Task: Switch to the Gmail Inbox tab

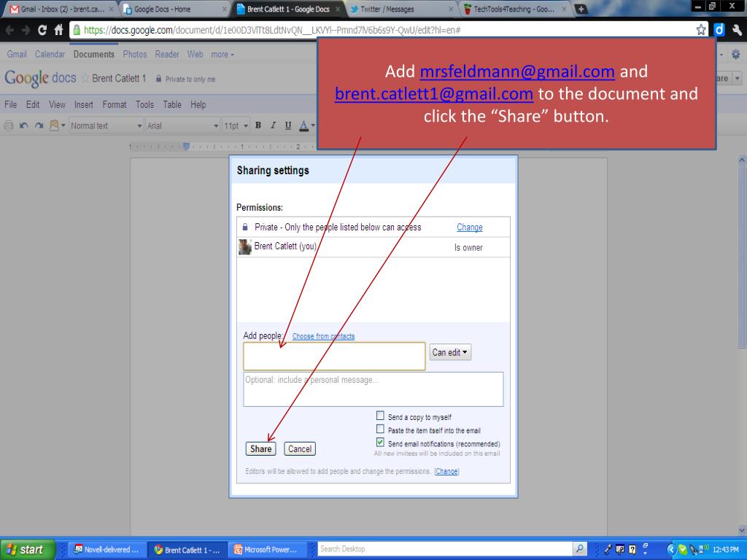Action: (61, 9)
